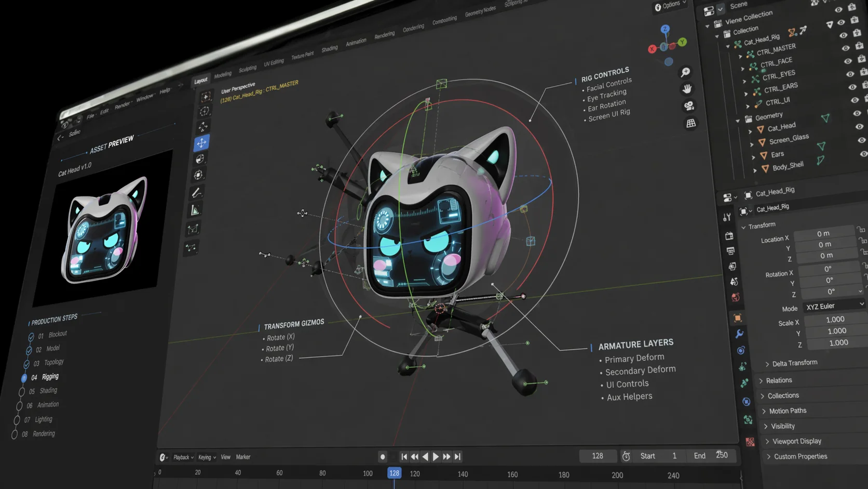This screenshot has height=489, width=868.
Task: Click the auto-keying record dot button
Action: coord(383,457)
